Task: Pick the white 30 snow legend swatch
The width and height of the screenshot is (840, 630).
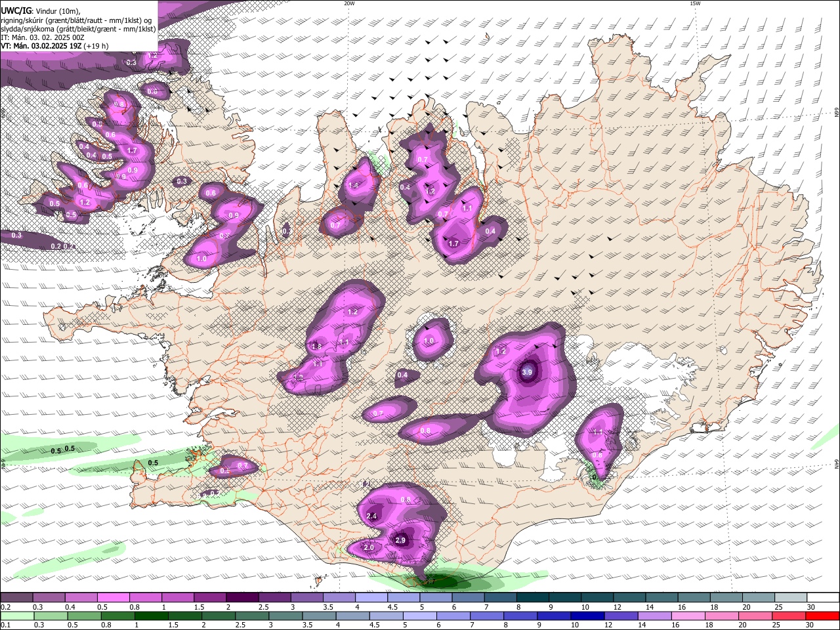Action: point(823,598)
